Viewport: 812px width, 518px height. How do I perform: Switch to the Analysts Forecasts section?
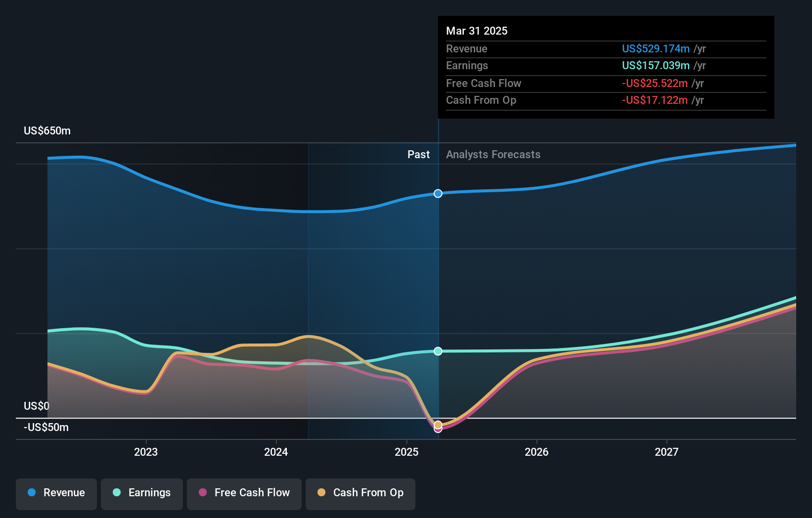(493, 154)
